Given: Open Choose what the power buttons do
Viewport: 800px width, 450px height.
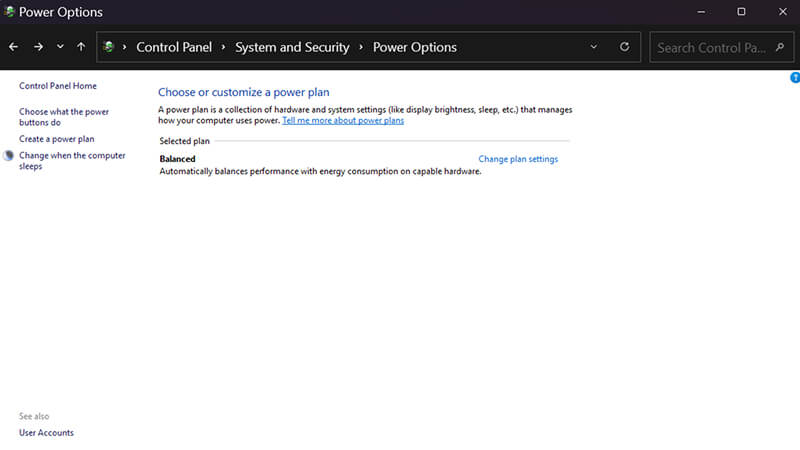Looking at the screenshot, I should tap(64, 117).
